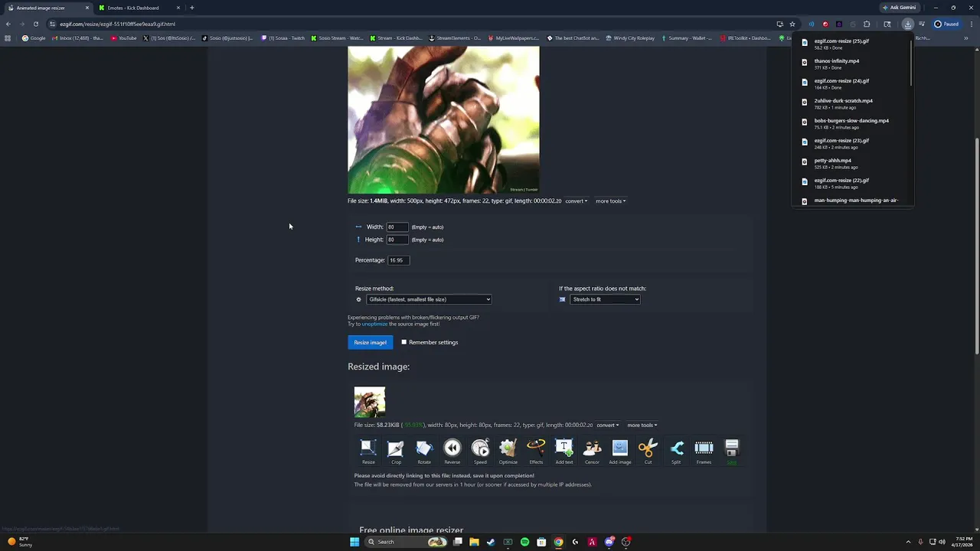Open File Explorer from the taskbar

point(474,542)
